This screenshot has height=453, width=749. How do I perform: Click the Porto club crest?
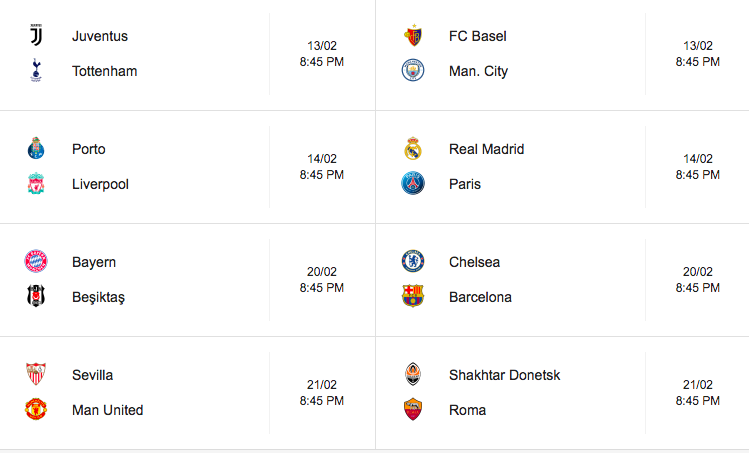pos(36,148)
